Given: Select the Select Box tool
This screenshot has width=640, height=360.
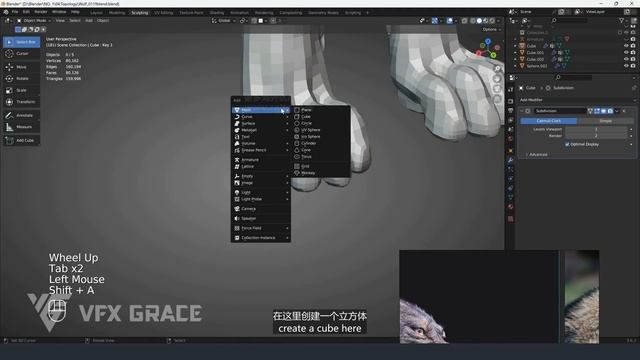Looking at the screenshot, I should coord(22,42).
